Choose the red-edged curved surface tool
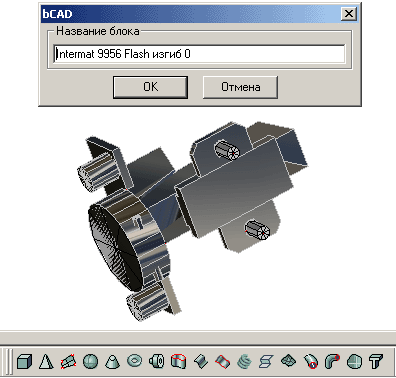396x378 pixels. pos(222,361)
